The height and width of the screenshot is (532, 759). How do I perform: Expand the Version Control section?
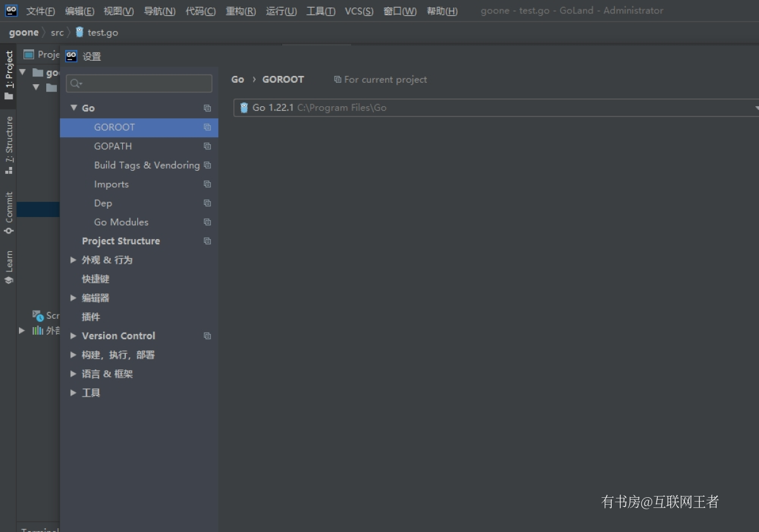[x=73, y=336]
